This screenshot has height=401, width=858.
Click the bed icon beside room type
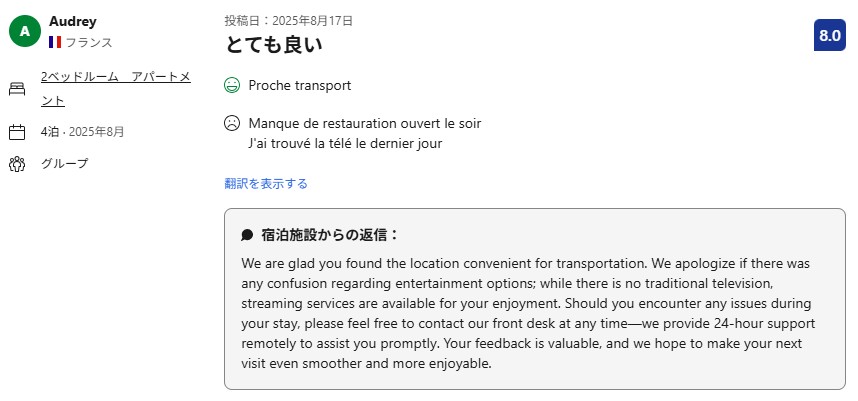(x=17, y=89)
